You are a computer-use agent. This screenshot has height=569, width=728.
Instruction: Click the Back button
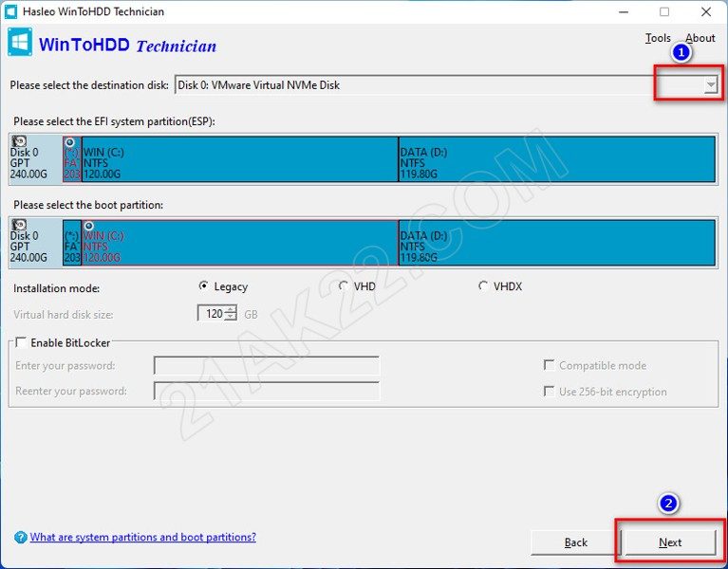click(x=576, y=542)
